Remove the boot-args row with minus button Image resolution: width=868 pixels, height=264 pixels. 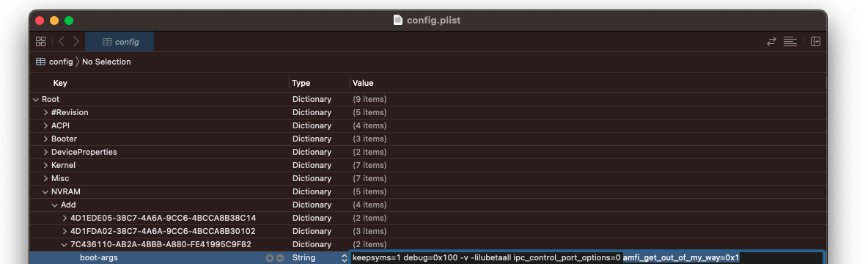pos(280,258)
